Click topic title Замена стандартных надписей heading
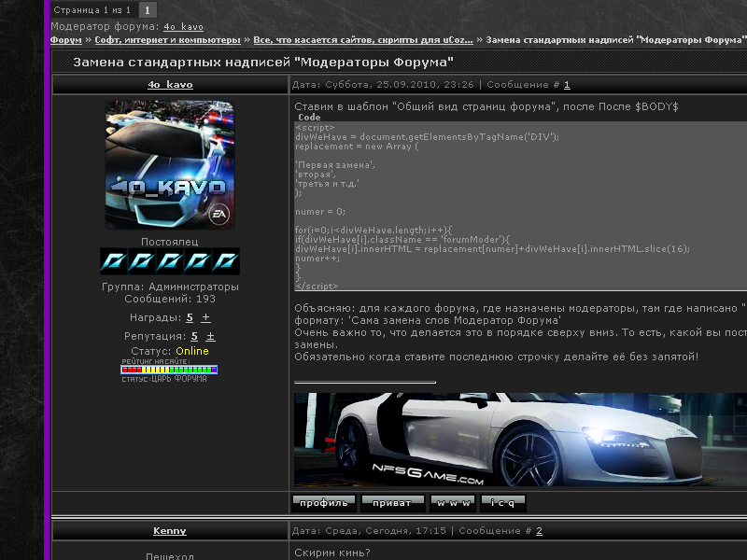The image size is (747, 560). [263, 62]
